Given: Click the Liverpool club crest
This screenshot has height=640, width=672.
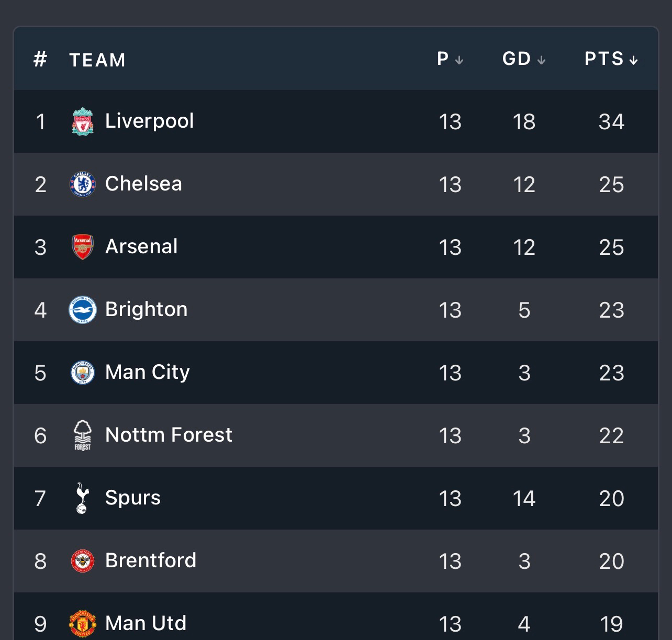Looking at the screenshot, I should click(83, 121).
